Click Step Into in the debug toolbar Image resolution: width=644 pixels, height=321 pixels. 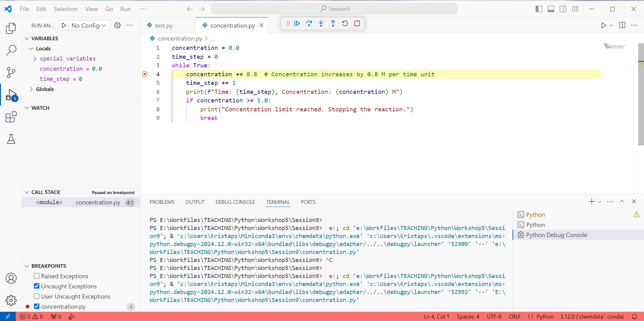[x=321, y=23]
